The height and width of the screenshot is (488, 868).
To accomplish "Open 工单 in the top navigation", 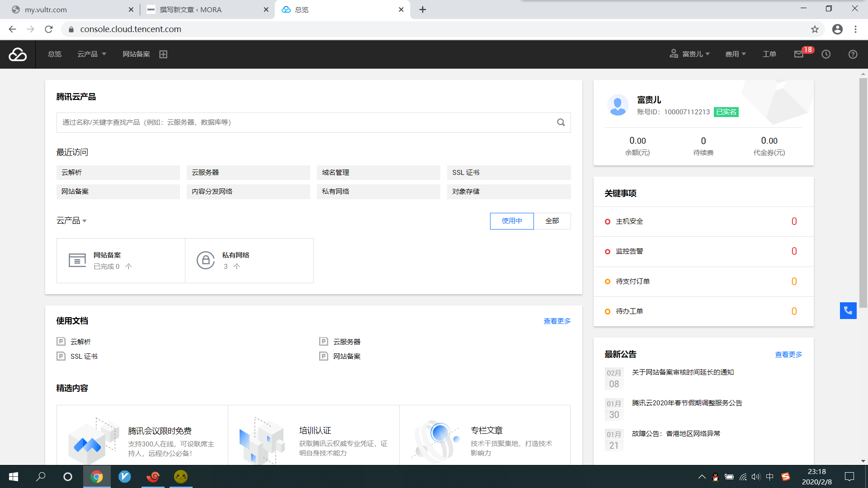I will coord(769,54).
